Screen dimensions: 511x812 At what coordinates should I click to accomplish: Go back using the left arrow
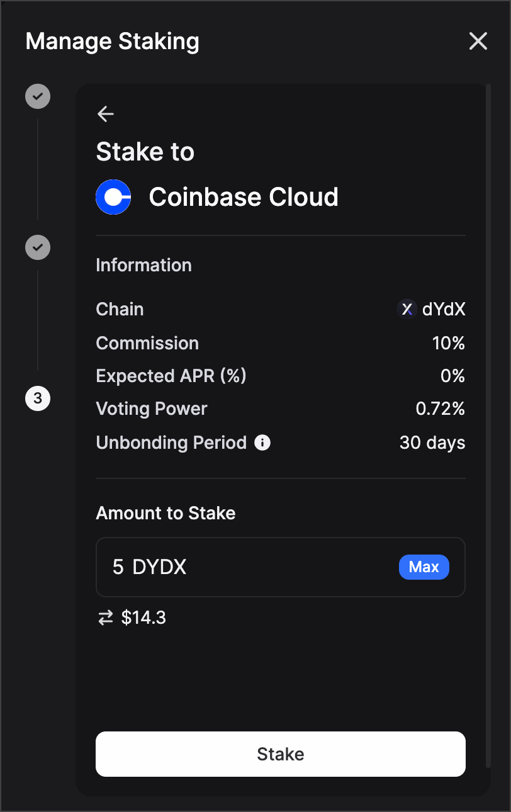tap(106, 114)
